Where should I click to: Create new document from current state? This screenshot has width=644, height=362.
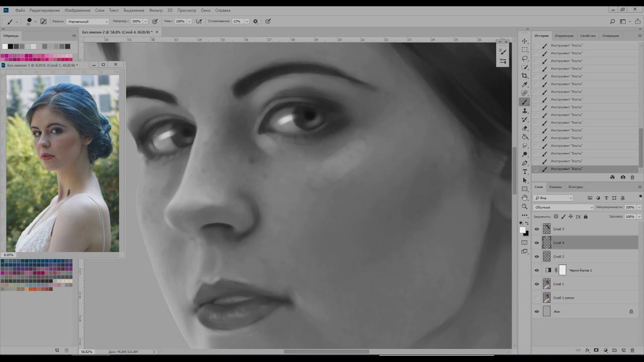(x=612, y=177)
